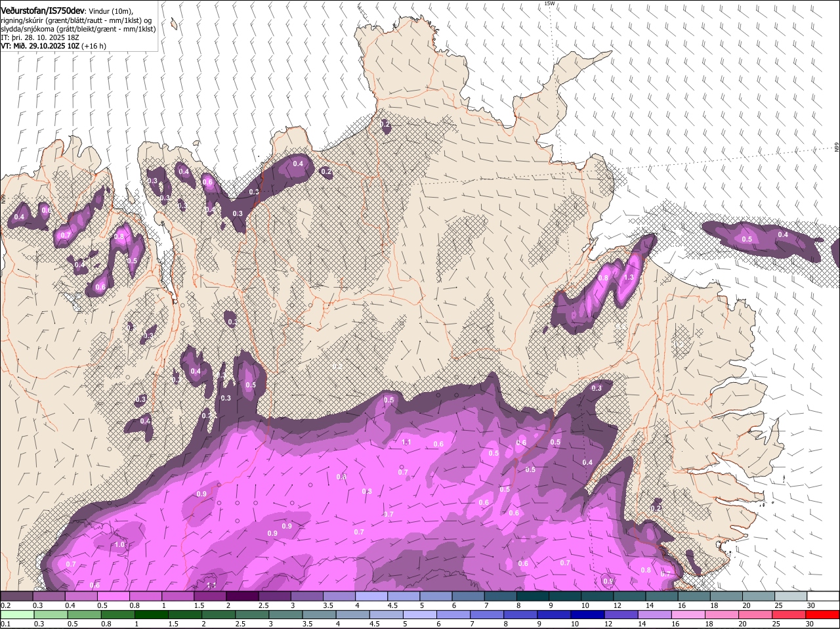Image resolution: width=840 pixels, height=629 pixels.
Task: Select the darkest green bottom legend swatch at 1
Action: [x=151, y=615]
